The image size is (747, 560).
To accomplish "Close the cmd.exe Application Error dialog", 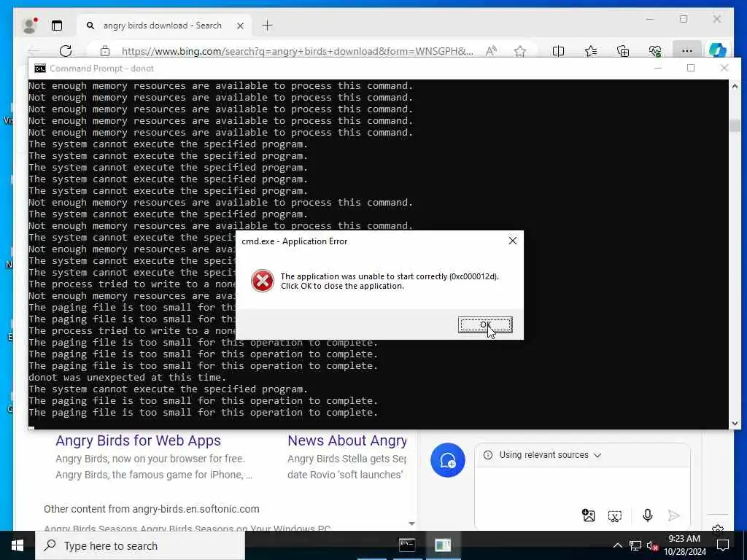I will [513, 241].
